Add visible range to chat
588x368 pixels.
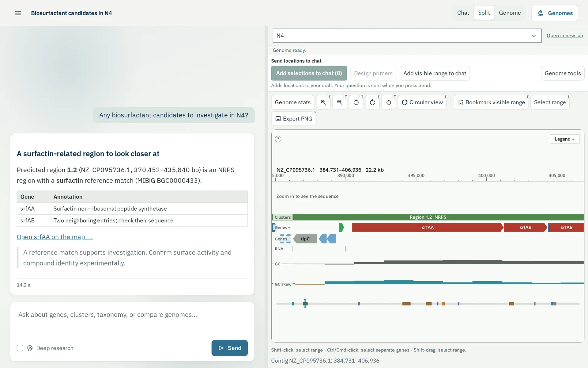[x=435, y=73]
